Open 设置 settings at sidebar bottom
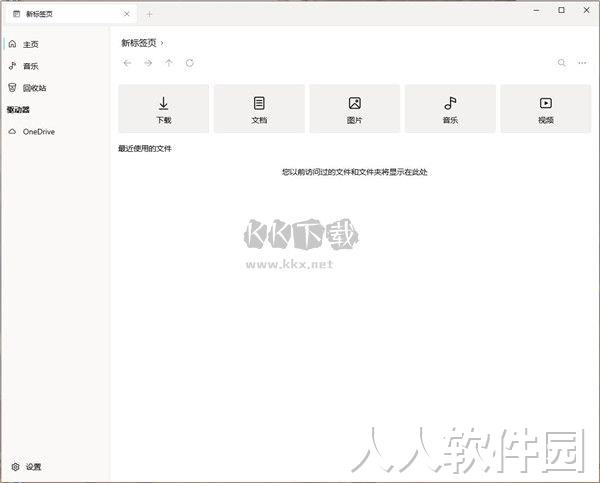The height and width of the screenshot is (483, 600). click(x=55, y=467)
